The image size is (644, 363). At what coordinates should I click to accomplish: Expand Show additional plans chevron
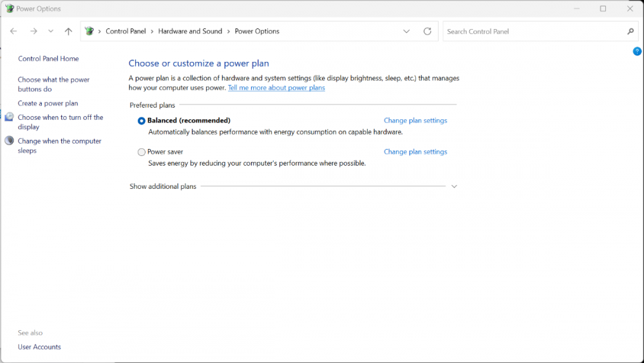pos(454,186)
